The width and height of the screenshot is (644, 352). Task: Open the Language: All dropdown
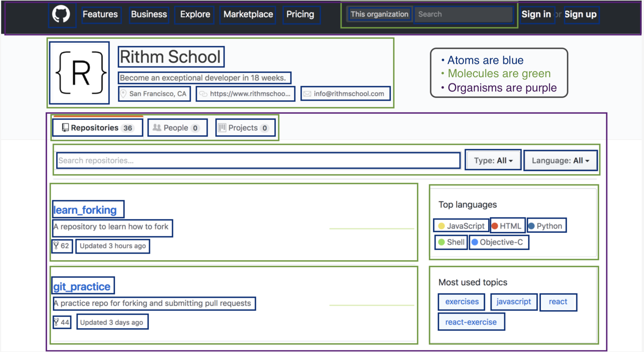(x=561, y=161)
